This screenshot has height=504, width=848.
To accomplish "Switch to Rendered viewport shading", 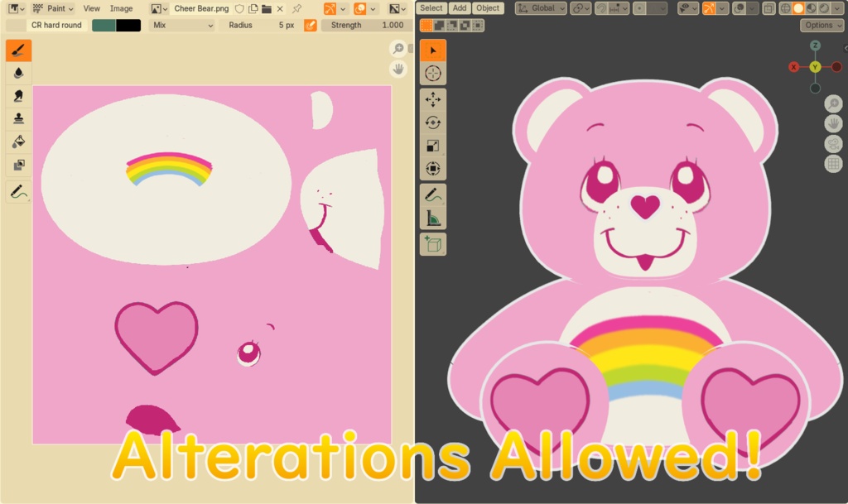I will click(823, 8).
